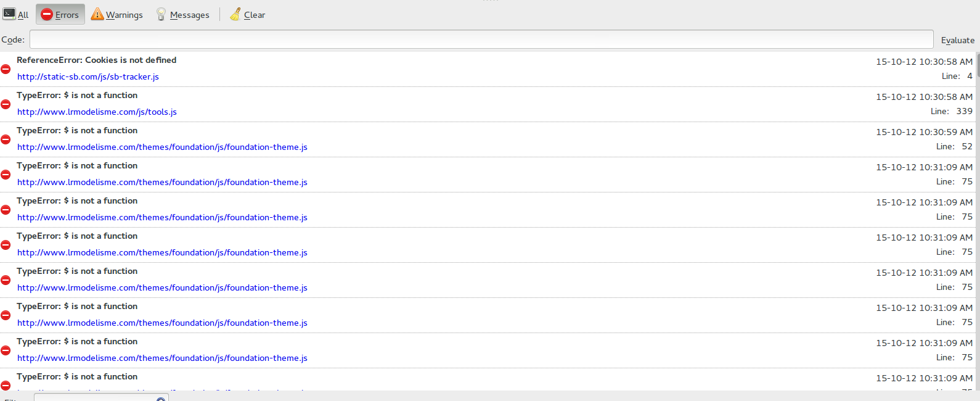Open the sb-tracker.js source link

click(88, 76)
